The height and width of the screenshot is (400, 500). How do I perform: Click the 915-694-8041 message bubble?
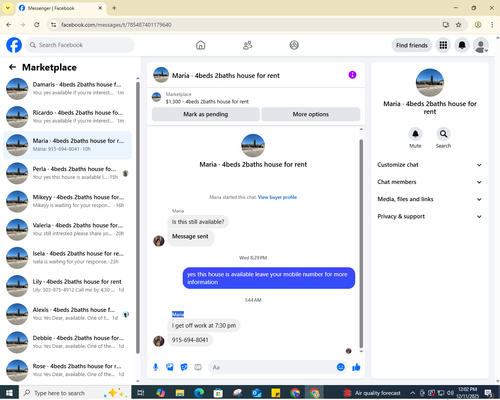coord(190,340)
